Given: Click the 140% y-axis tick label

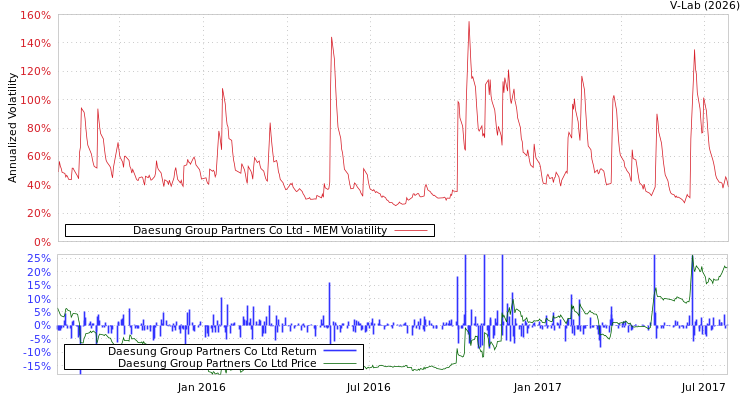Looking at the screenshot, I should pyautogui.click(x=35, y=44).
